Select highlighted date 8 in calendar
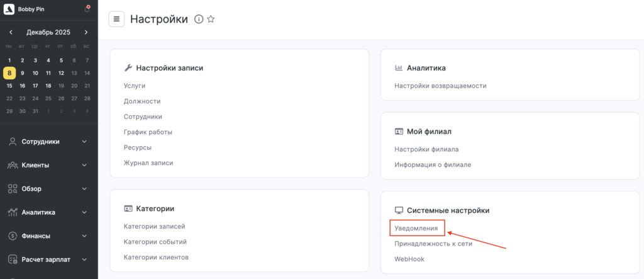The height and width of the screenshot is (279, 644). click(x=9, y=73)
